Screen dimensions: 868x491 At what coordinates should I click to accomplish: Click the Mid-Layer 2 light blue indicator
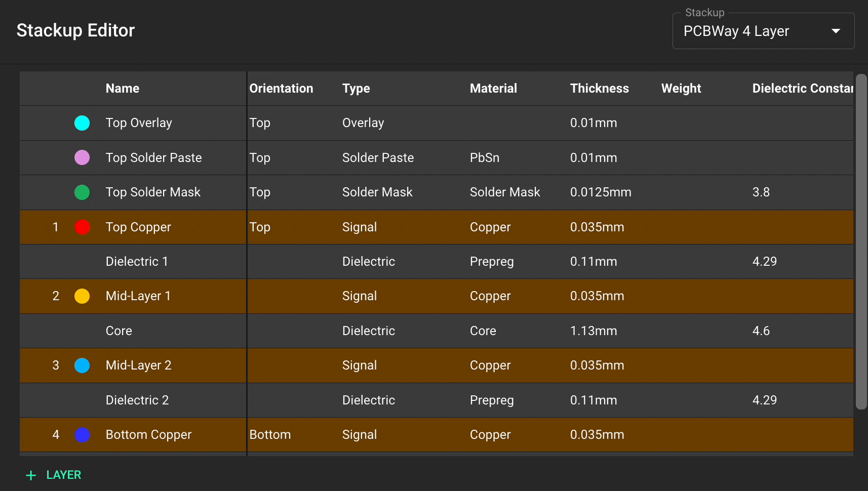point(82,365)
